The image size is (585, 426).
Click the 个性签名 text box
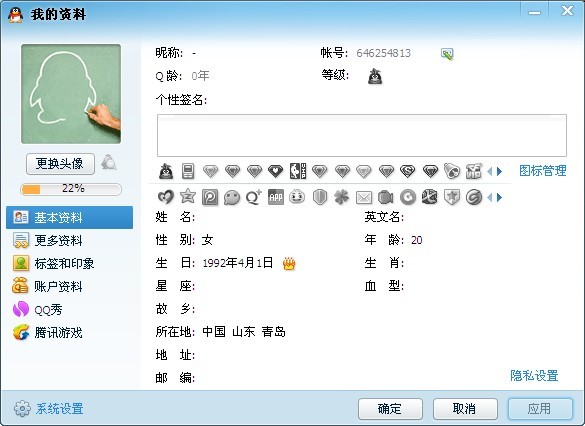click(x=362, y=135)
